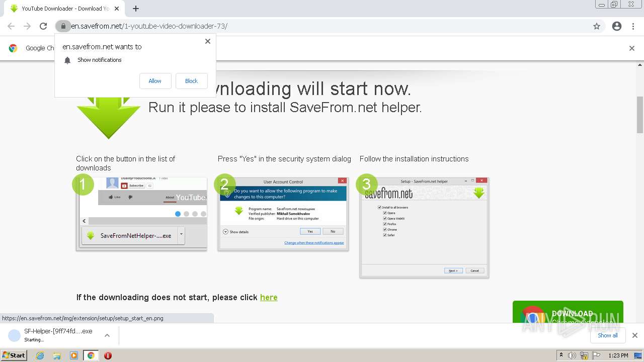Click the large green SaveFrom arrow logo

[108, 118]
